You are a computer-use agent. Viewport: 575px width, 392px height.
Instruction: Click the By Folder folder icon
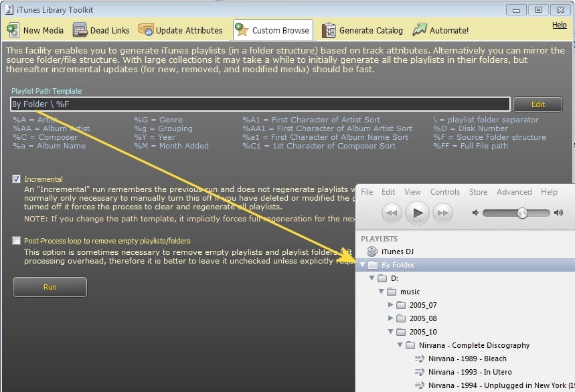pyautogui.click(x=373, y=265)
